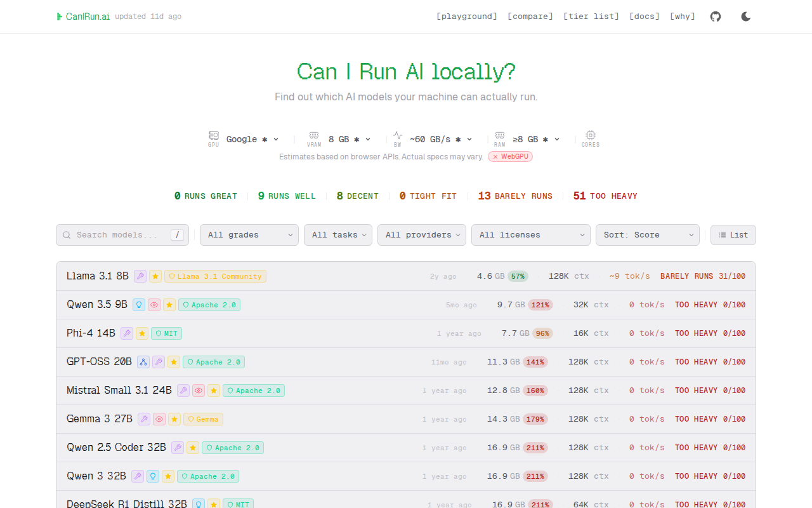Click the CanIRun.ai logo
This screenshot has width=812, height=508.
pyautogui.click(x=83, y=17)
